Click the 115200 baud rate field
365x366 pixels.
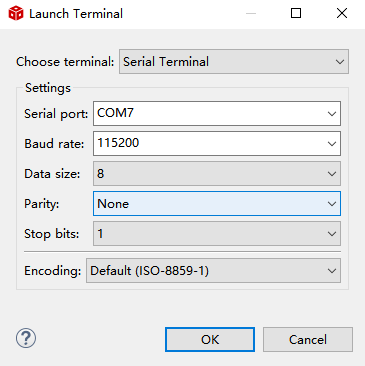(x=217, y=144)
